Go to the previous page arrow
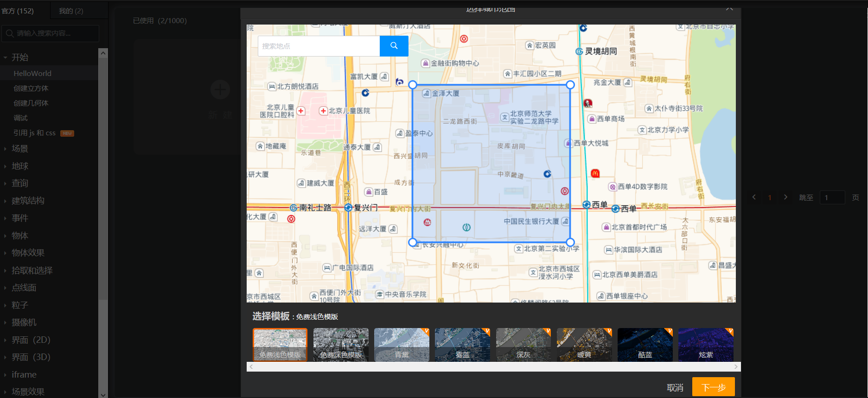This screenshot has height=398, width=868. [x=754, y=197]
